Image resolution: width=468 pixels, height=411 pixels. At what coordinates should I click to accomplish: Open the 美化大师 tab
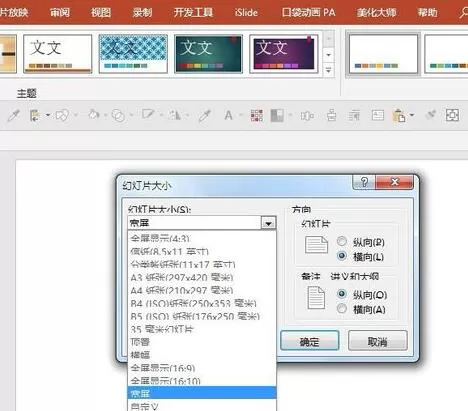click(x=376, y=13)
